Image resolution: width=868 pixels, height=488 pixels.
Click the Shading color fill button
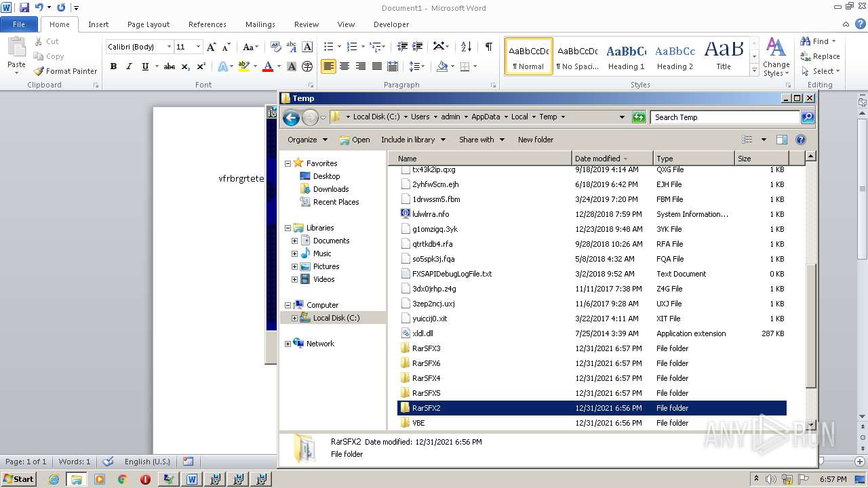442,66
